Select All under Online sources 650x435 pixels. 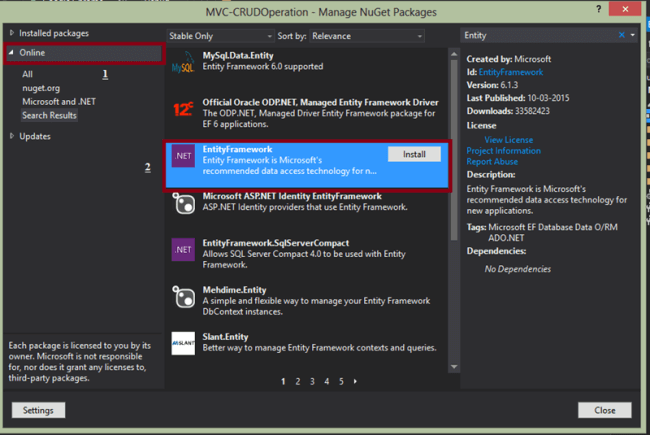(27, 74)
